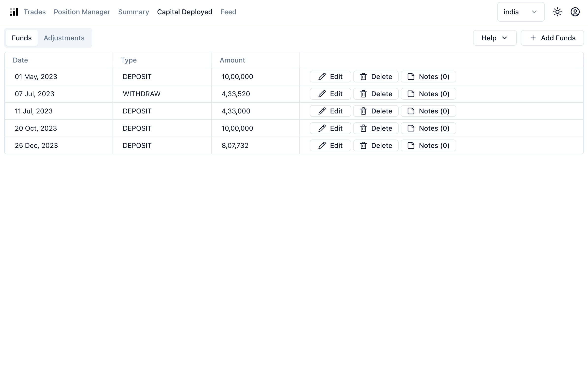Click the bar chart app logo
Screen dimensions: 588x376
14,12
